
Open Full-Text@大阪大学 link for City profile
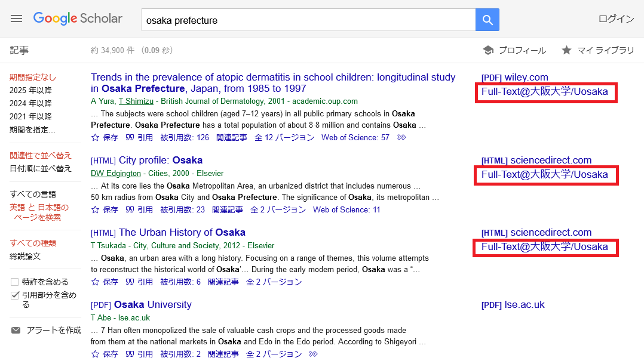coord(545,174)
